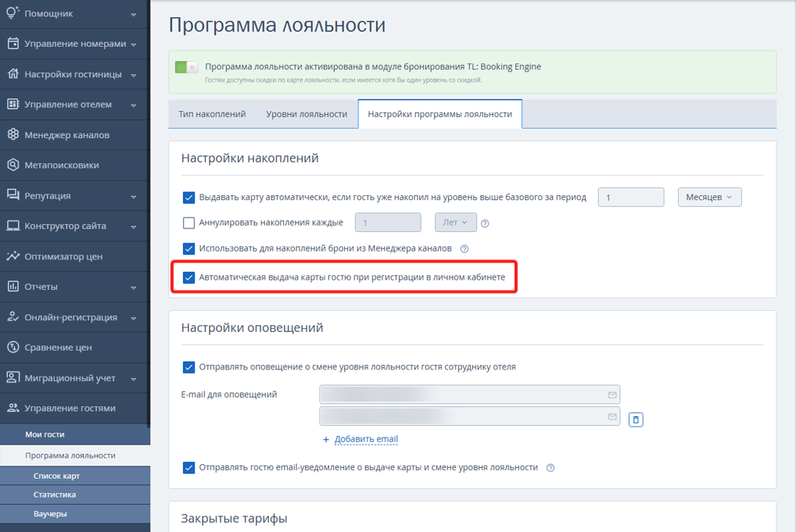The height and width of the screenshot is (532, 796).
Task: Click the Настройки гостиницы house icon
Action: 13,74
